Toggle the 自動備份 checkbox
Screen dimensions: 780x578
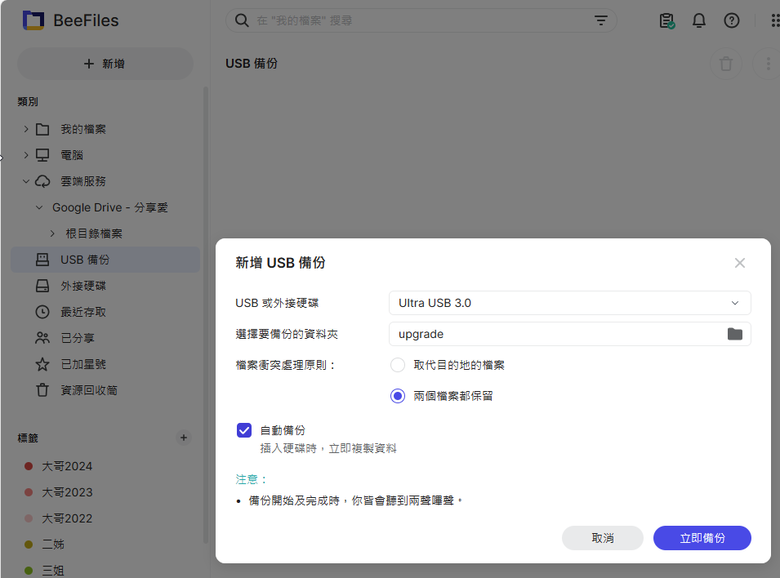point(244,430)
